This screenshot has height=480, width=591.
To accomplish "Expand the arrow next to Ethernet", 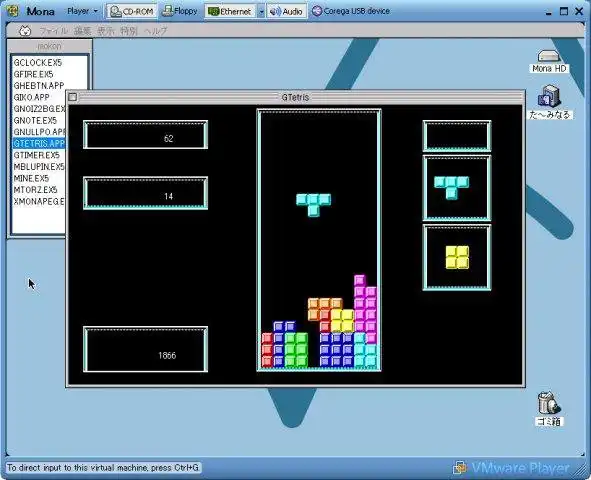I will [x=261, y=11].
